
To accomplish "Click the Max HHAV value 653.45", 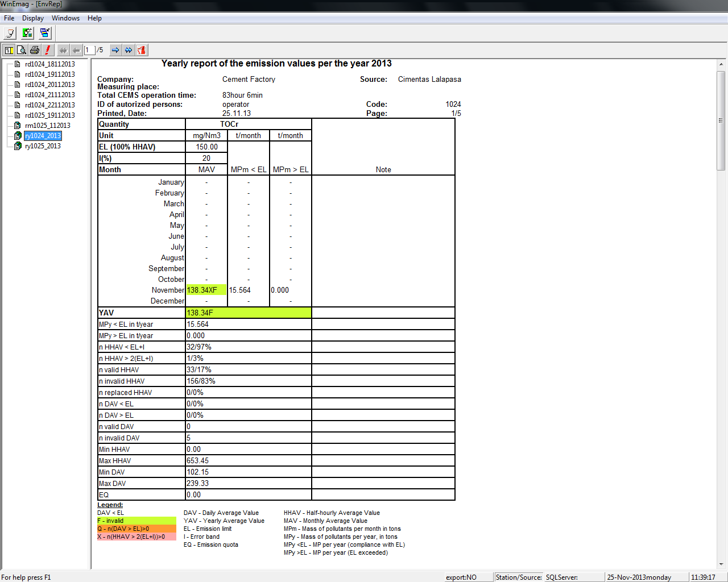I will (x=198, y=461).
